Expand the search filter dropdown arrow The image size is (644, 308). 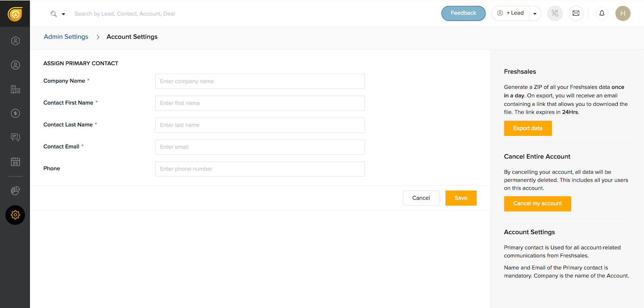point(64,14)
